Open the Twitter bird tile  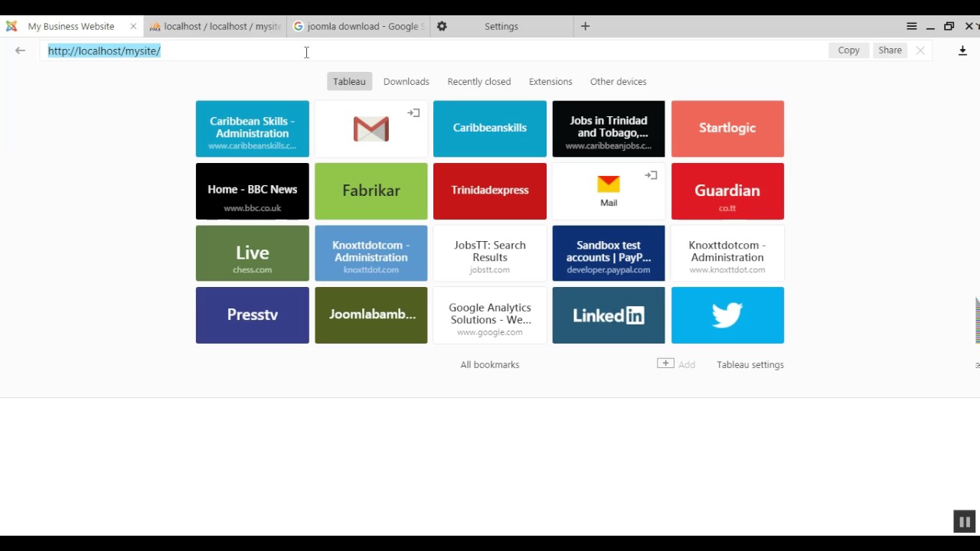pyautogui.click(x=727, y=315)
